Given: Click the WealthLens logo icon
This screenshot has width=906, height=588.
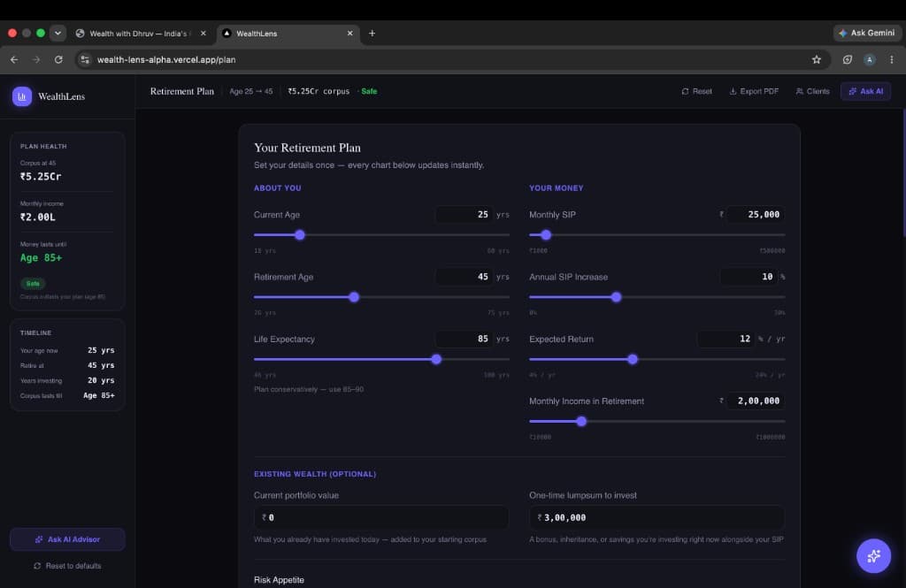Looking at the screenshot, I should click(x=22, y=96).
